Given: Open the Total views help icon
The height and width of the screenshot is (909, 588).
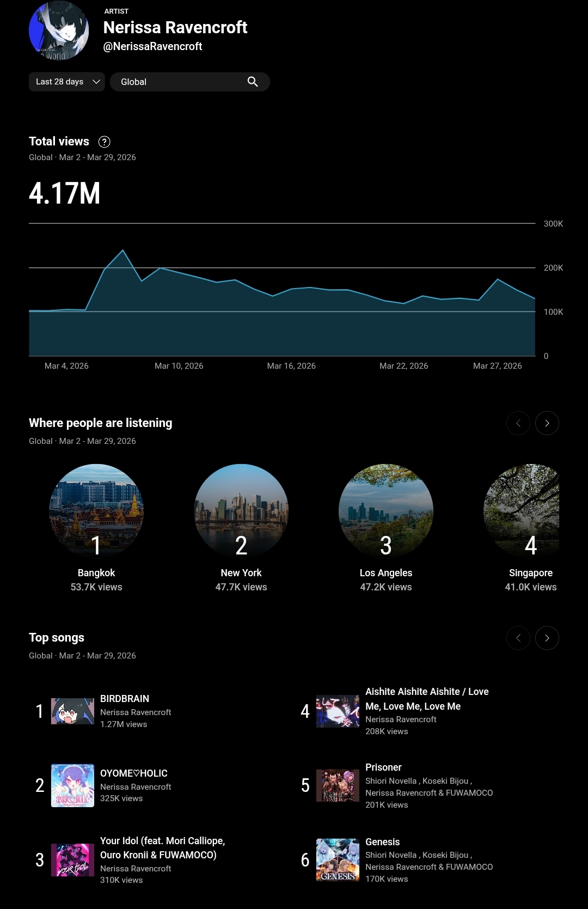Looking at the screenshot, I should tap(104, 142).
